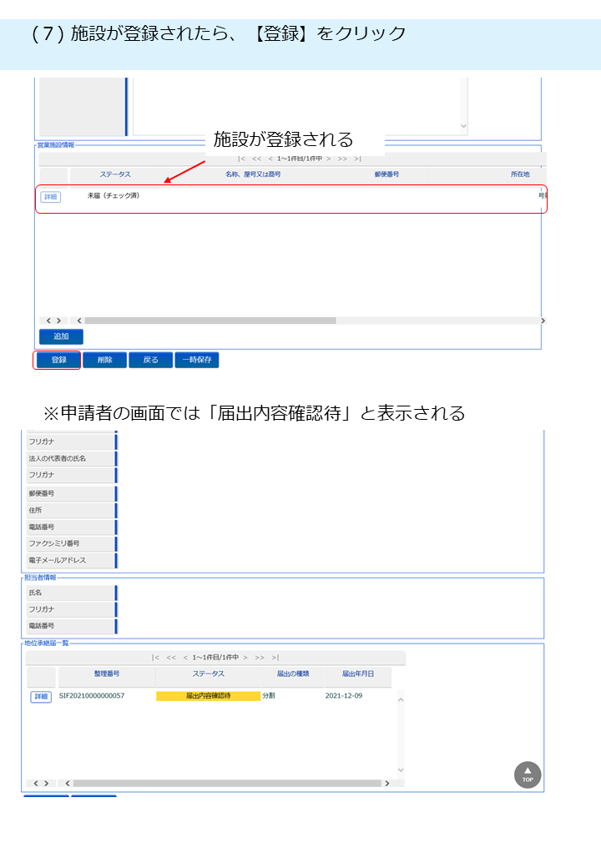This screenshot has width=601, height=868.
Task: Click the 郵便番号 field label in applicant form
Action: pyautogui.click(x=42, y=494)
